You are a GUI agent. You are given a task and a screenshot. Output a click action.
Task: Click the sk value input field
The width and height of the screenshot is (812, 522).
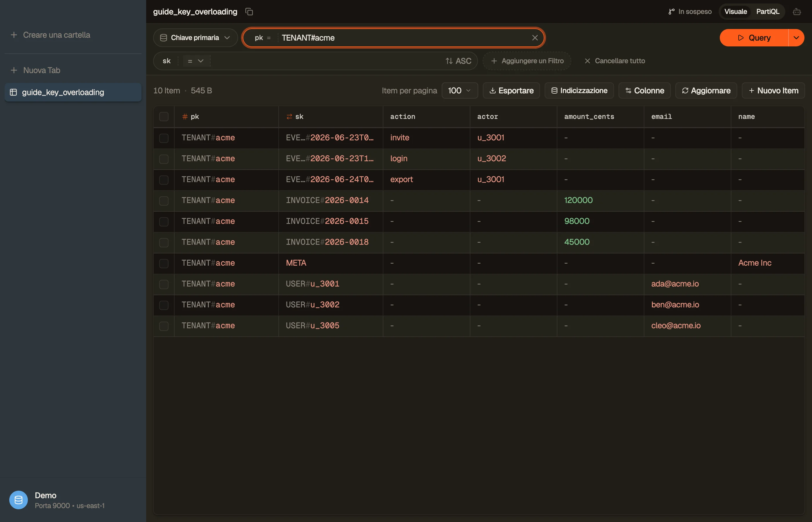click(x=325, y=61)
